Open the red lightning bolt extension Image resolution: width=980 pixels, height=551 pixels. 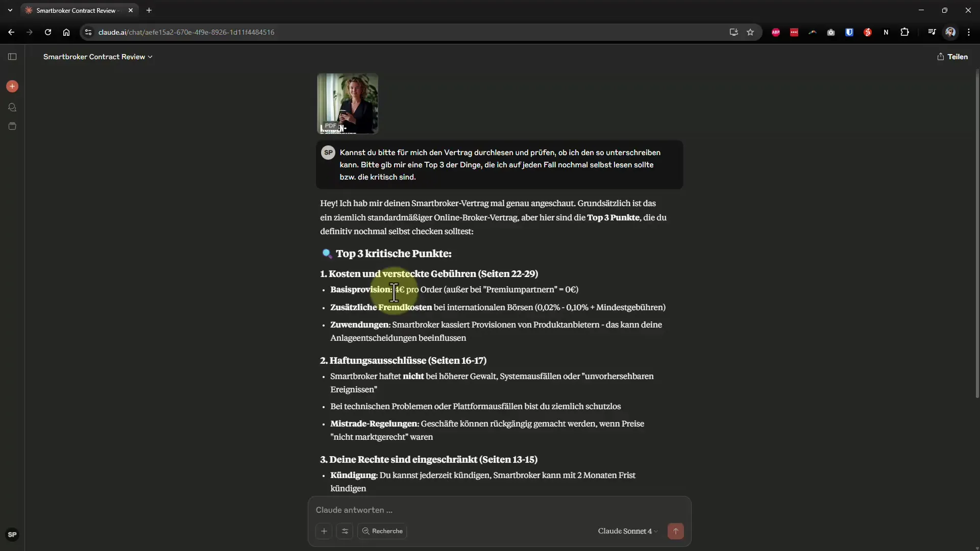coord(868,32)
